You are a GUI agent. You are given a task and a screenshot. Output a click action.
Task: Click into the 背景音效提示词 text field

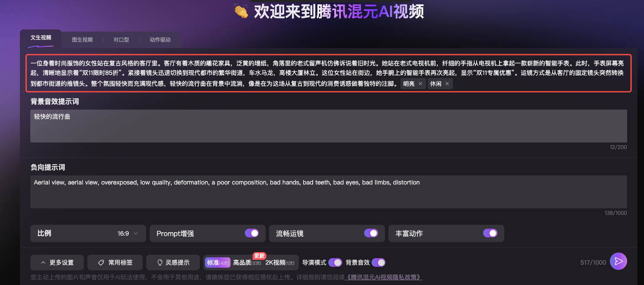[329, 126]
